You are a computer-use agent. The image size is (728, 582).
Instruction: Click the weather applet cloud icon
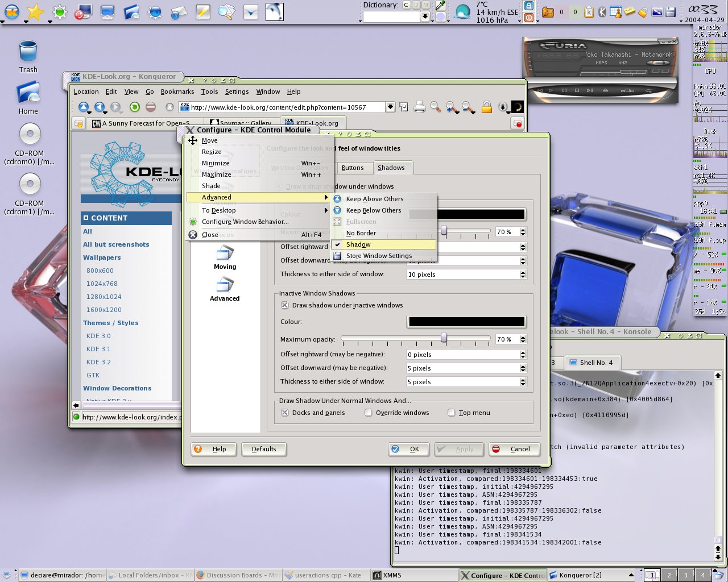tap(463, 11)
